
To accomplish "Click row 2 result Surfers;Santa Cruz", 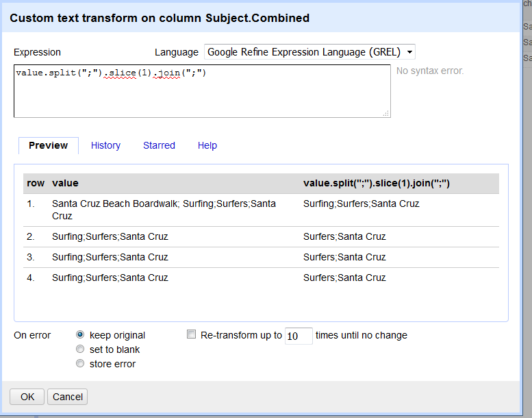I will [344, 236].
